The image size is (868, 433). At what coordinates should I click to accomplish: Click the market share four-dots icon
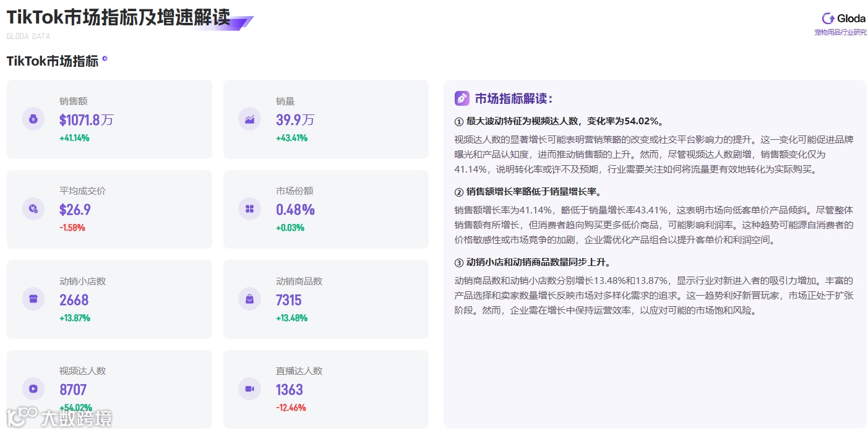[249, 209]
